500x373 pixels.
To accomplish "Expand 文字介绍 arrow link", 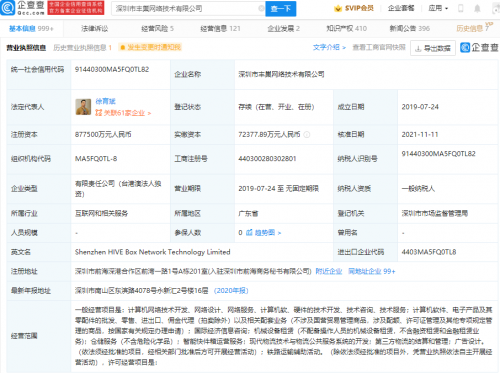I will (x=329, y=47).
